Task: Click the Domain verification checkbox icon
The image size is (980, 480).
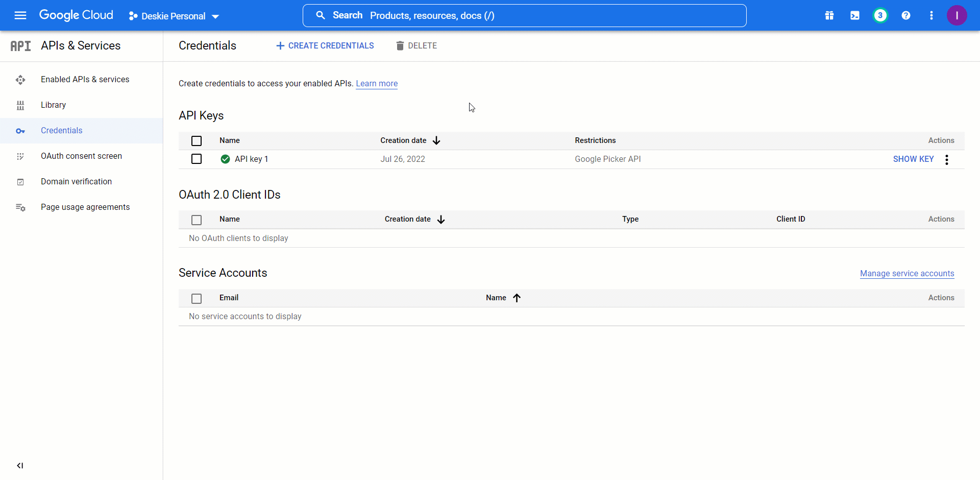Action: pyautogui.click(x=20, y=182)
